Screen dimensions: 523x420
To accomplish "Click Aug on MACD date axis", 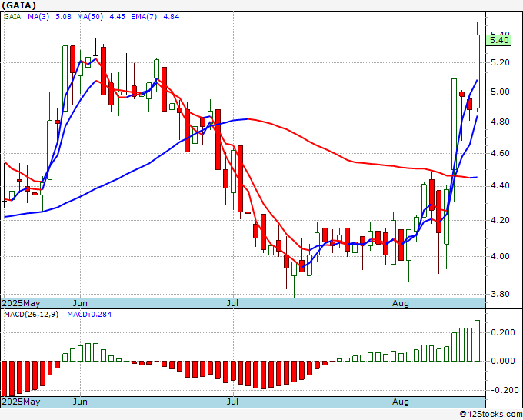I will pos(400,402).
